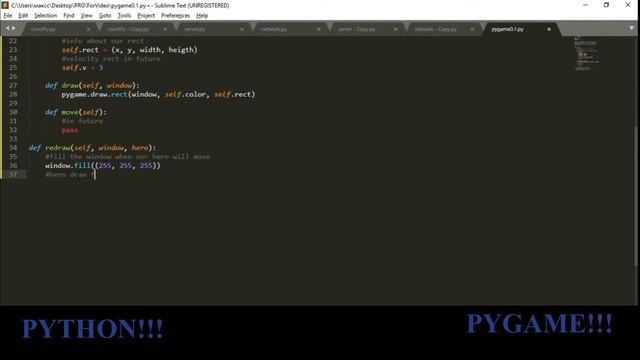640x360 pixels.
Task: Close the network.py tab
Action: 318,29
